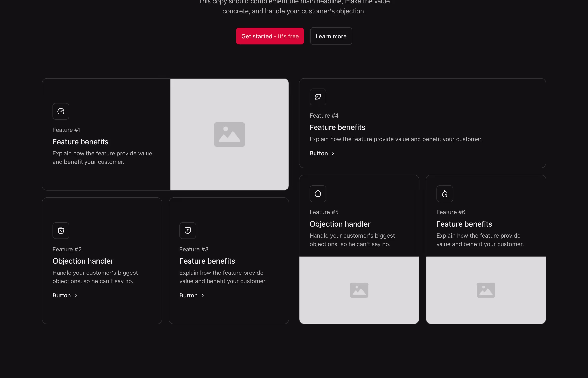This screenshot has width=588, height=378.
Task: Click the speedometer icon on Feature #1 card
Action: click(61, 111)
